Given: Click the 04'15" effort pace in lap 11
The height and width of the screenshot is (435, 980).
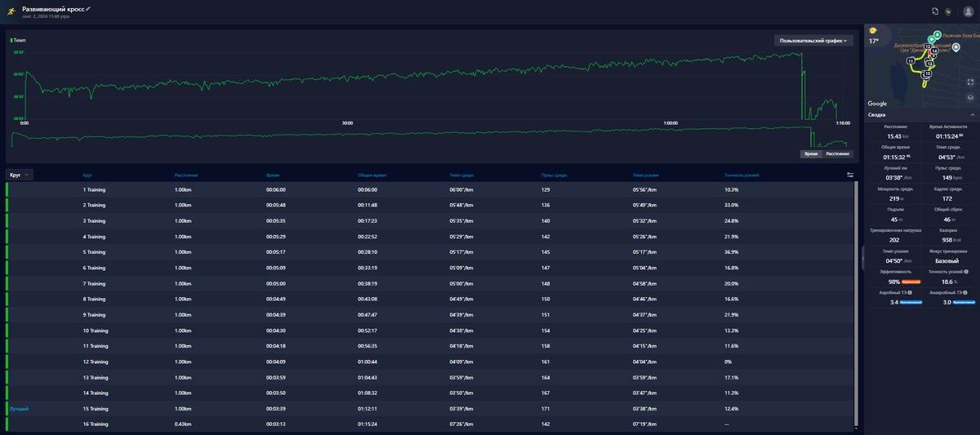Looking at the screenshot, I should pyautogui.click(x=645, y=346).
